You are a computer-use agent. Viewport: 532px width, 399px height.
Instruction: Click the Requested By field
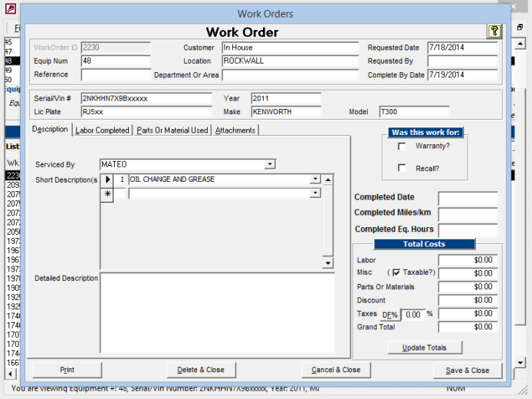[x=462, y=61]
